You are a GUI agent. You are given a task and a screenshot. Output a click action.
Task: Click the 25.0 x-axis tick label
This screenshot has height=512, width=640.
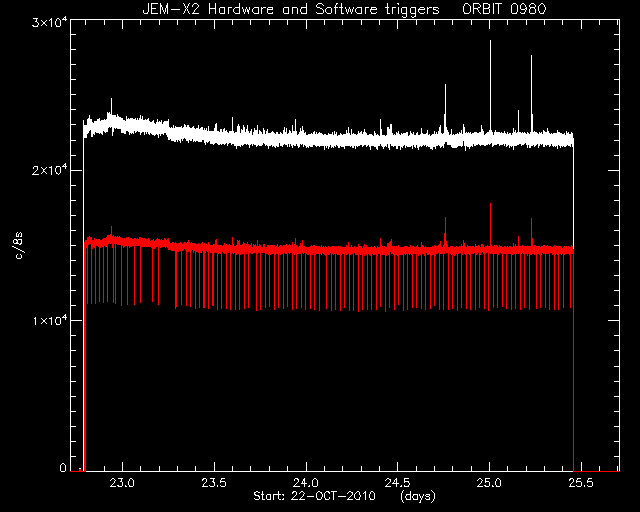click(x=489, y=483)
